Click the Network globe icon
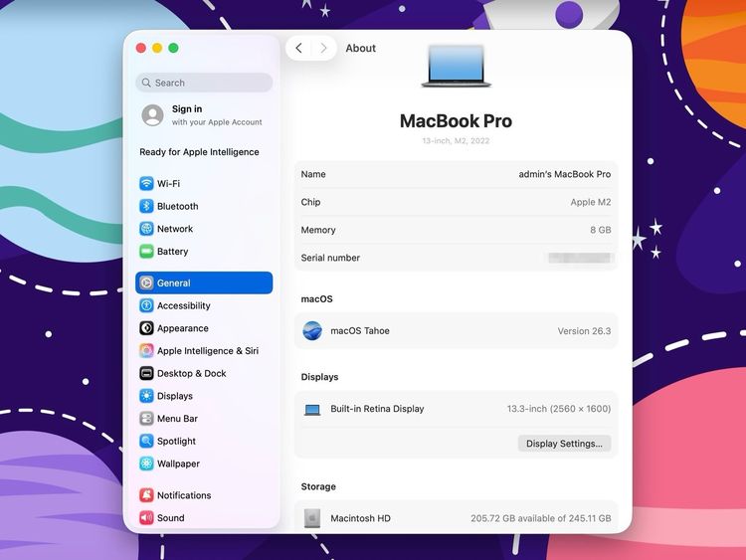 146,229
